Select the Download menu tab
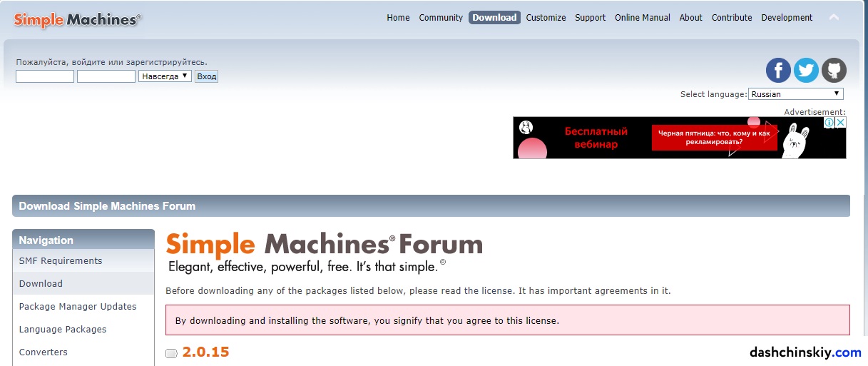Image resolution: width=868 pixels, height=366 pixels. (x=494, y=18)
